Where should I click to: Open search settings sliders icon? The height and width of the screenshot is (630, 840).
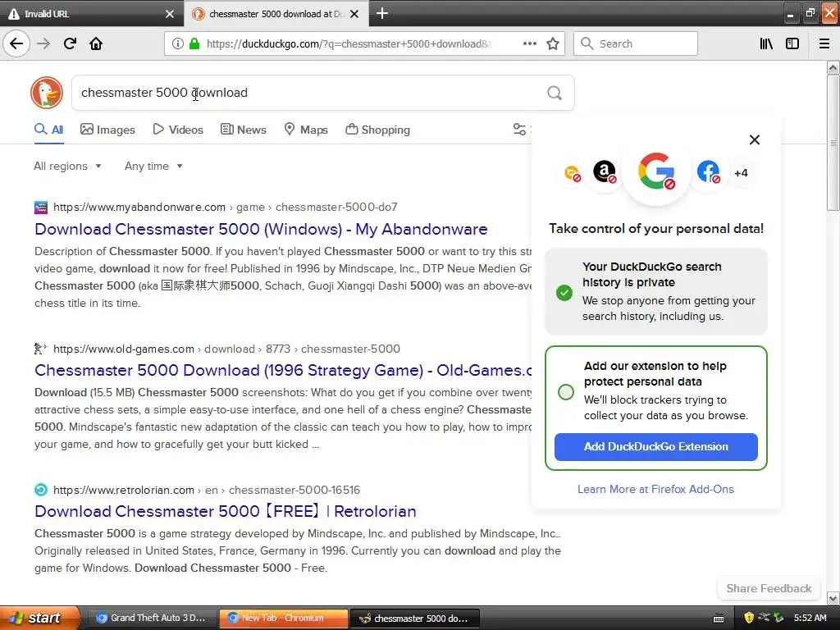519,129
